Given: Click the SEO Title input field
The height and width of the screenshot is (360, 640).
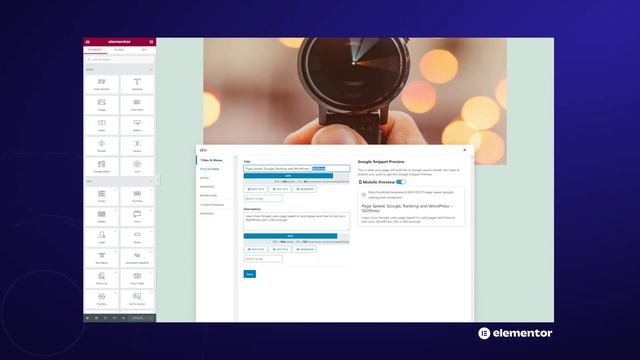Looking at the screenshot, I should pyautogui.click(x=297, y=168).
